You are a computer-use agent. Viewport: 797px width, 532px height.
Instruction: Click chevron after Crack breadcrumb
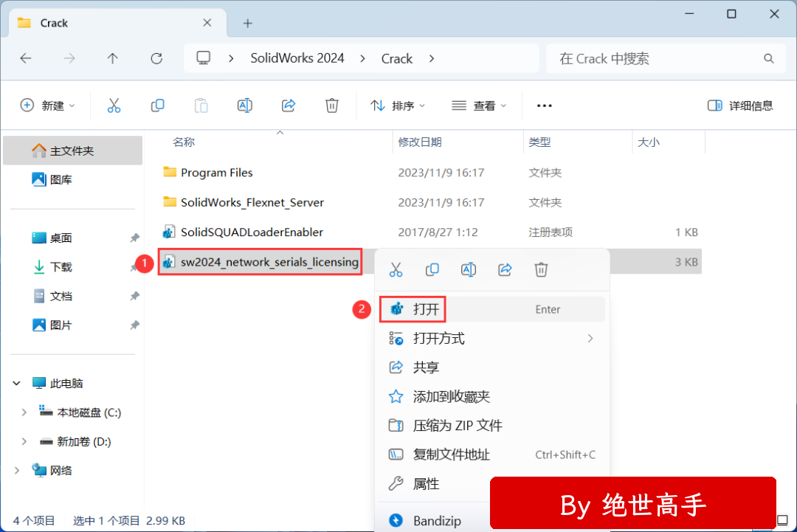point(432,59)
